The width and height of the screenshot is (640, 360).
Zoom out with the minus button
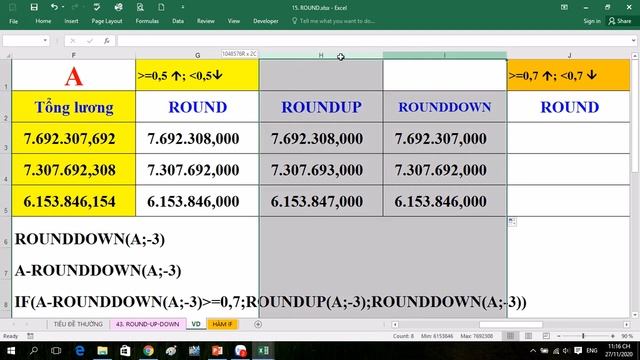click(559, 336)
